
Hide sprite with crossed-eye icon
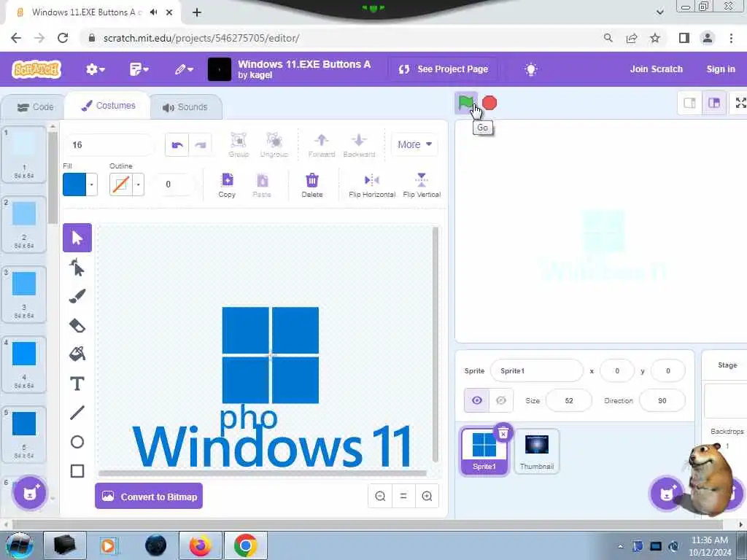[501, 400]
